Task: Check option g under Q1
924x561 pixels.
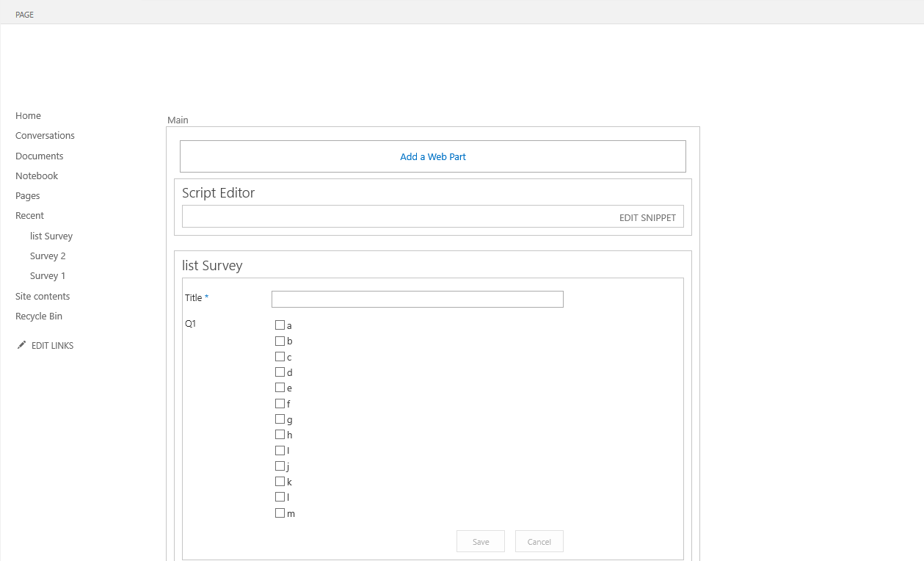Action: (x=280, y=419)
